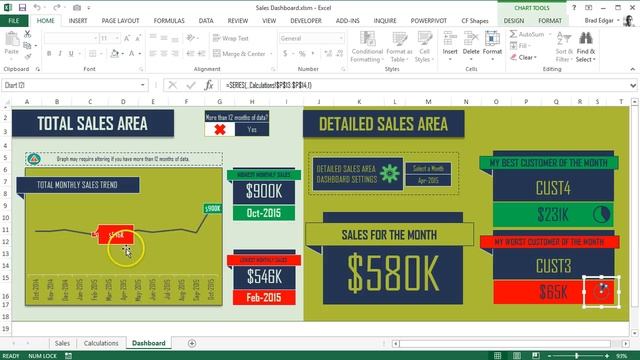Image resolution: width=640 pixels, height=360 pixels.
Task: Add a new sheet with plus icon
Action: click(x=192, y=343)
